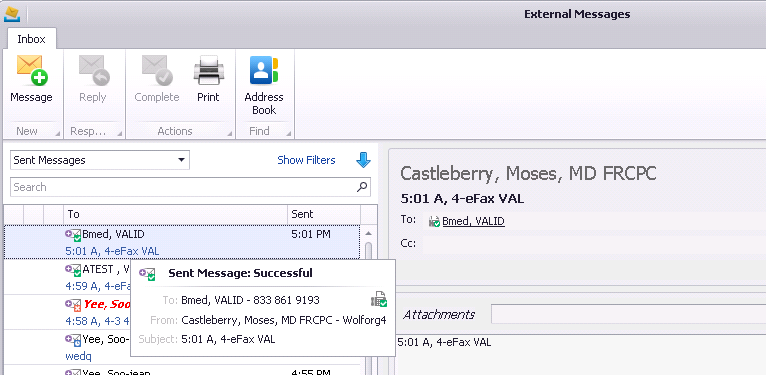Click the 4:55 PM sent time
Image resolution: width=766 pixels, height=375 pixels.
pos(311,372)
